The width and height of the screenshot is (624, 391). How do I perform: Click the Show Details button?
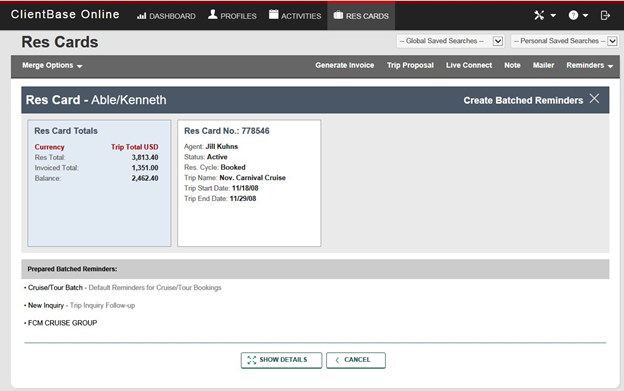(x=281, y=360)
